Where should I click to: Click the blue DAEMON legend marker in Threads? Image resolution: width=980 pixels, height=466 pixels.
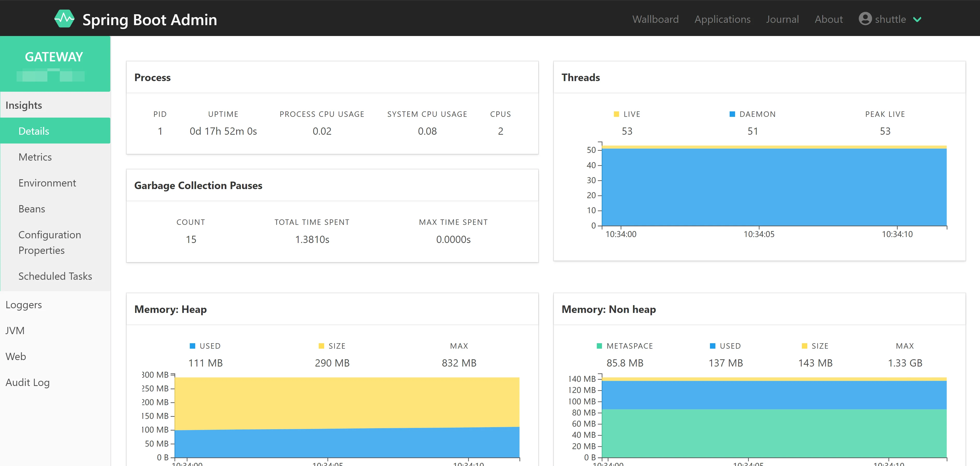[x=732, y=114]
